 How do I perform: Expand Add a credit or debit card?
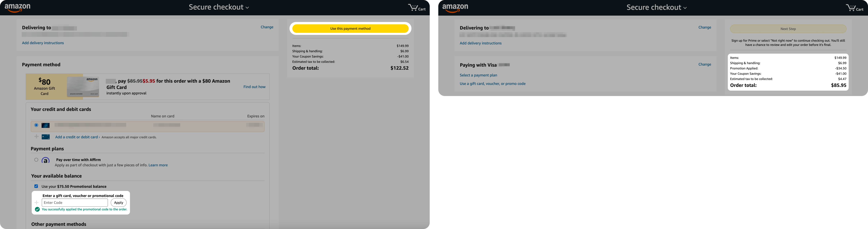[x=77, y=137]
